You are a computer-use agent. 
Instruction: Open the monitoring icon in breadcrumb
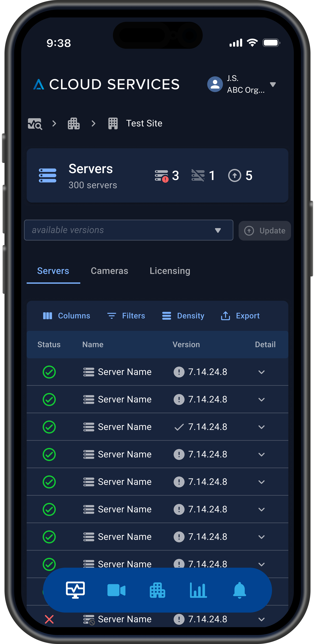click(x=35, y=123)
